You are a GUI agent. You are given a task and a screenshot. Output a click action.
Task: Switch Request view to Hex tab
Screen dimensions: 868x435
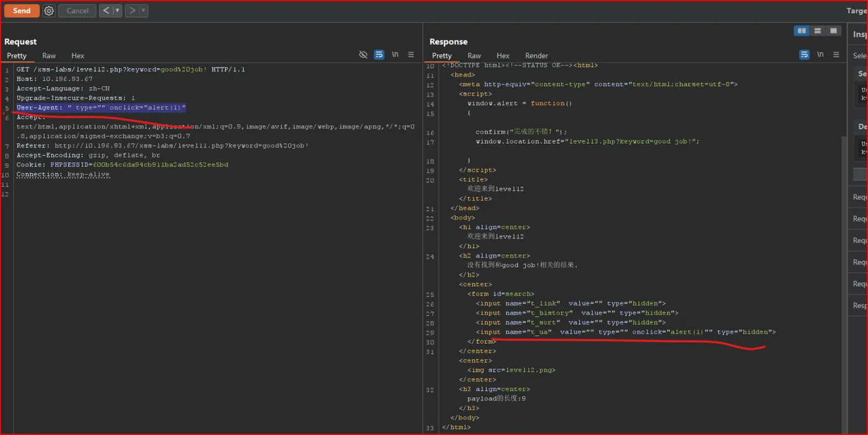click(77, 56)
